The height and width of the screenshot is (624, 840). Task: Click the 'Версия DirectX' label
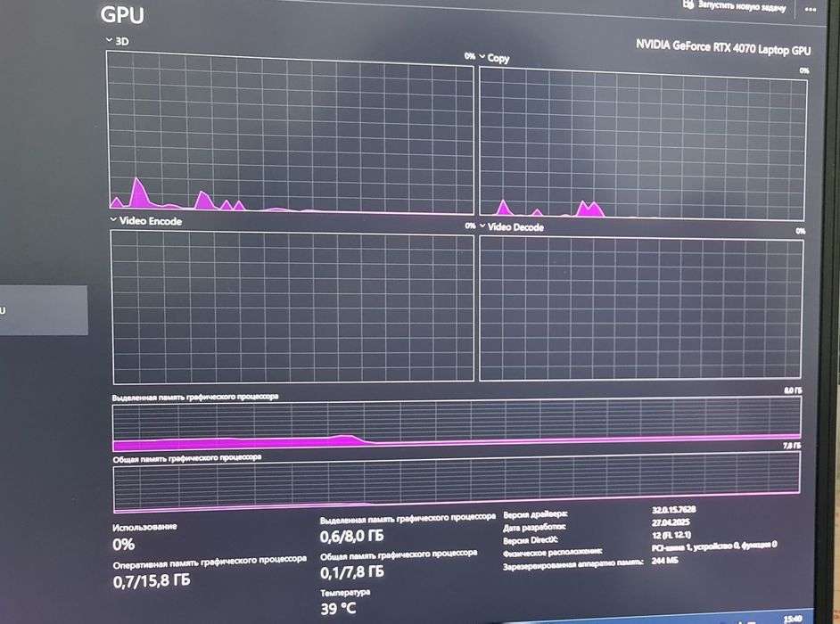point(531,540)
